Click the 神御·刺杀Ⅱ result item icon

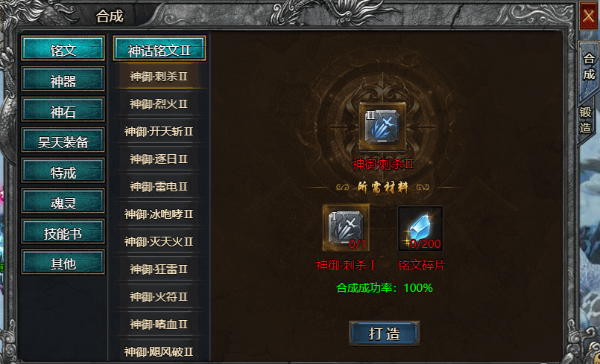pos(382,127)
